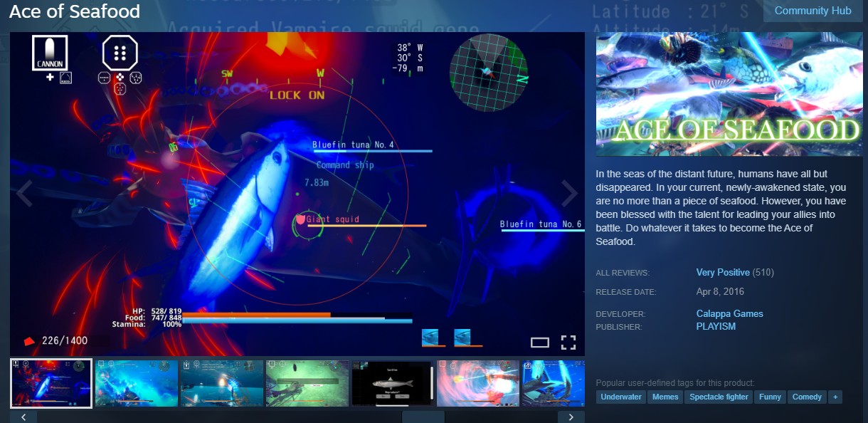Viewport: 868px width, 423px height.
Task: Select the sixth pink explosion thumbnail
Action: click(x=478, y=383)
